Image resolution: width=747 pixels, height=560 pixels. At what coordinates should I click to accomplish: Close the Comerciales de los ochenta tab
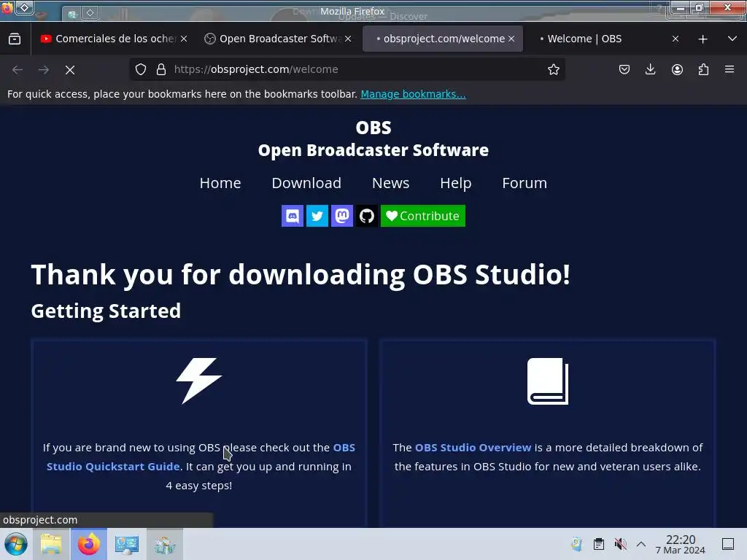click(184, 39)
